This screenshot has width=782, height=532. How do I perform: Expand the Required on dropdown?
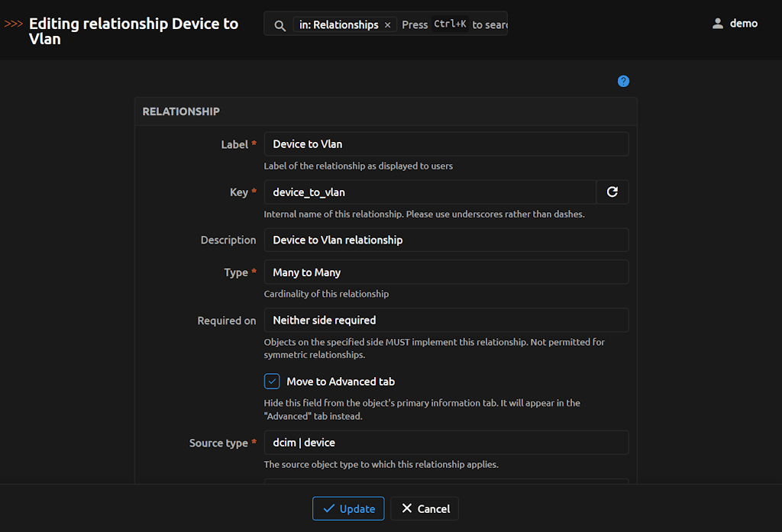click(446, 321)
